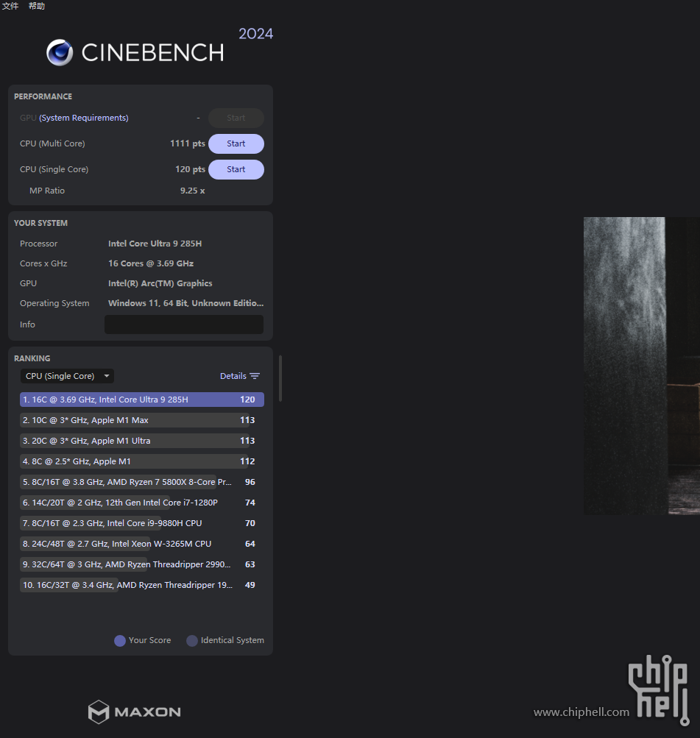The height and width of the screenshot is (738, 700).
Task: Click the Cinebench logo icon
Action: click(60, 52)
